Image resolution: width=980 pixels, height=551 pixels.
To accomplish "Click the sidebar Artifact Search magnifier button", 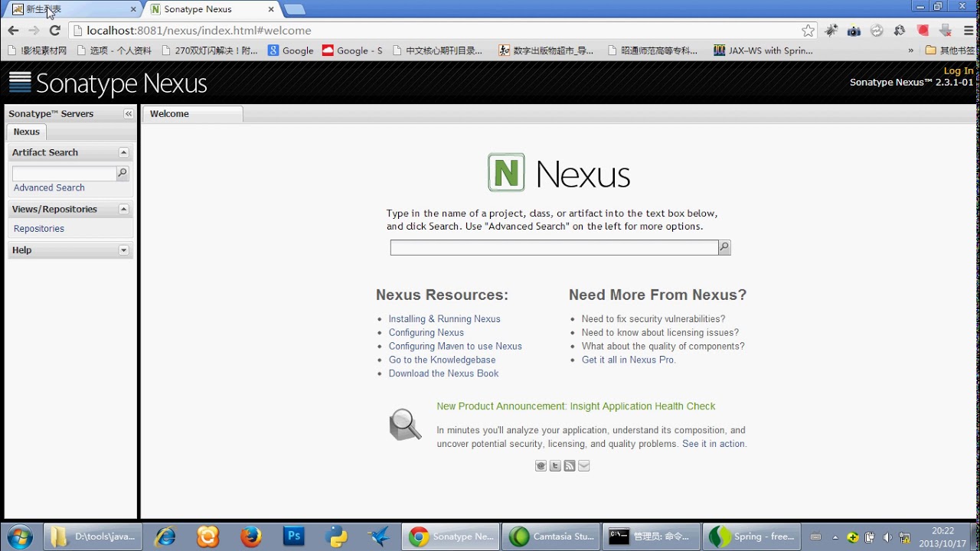I will (122, 174).
